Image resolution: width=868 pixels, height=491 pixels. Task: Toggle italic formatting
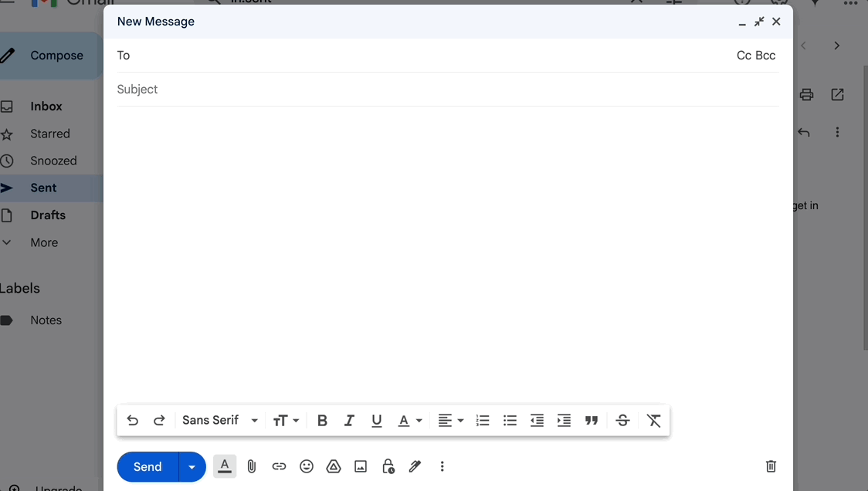(349, 421)
